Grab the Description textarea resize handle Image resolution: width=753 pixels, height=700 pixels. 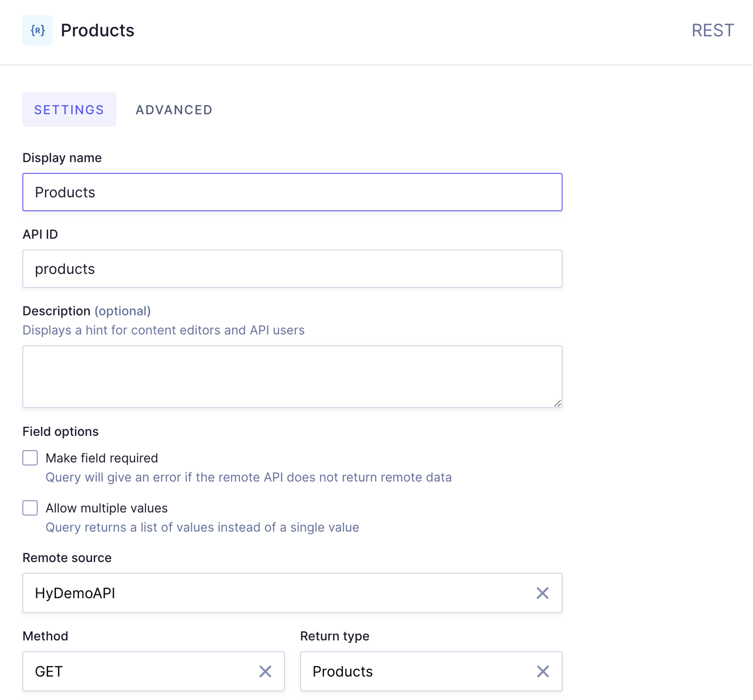coord(557,403)
